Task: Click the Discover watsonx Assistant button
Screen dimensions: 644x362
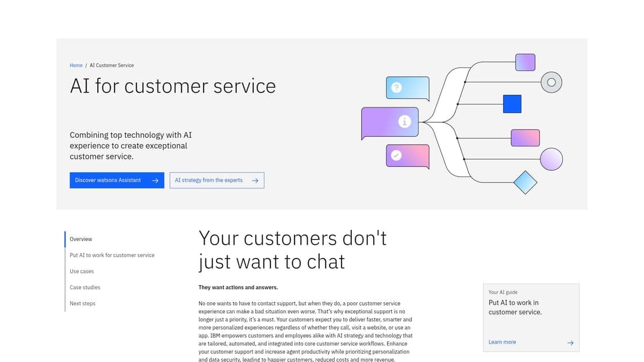Action: (x=117, y=180)
